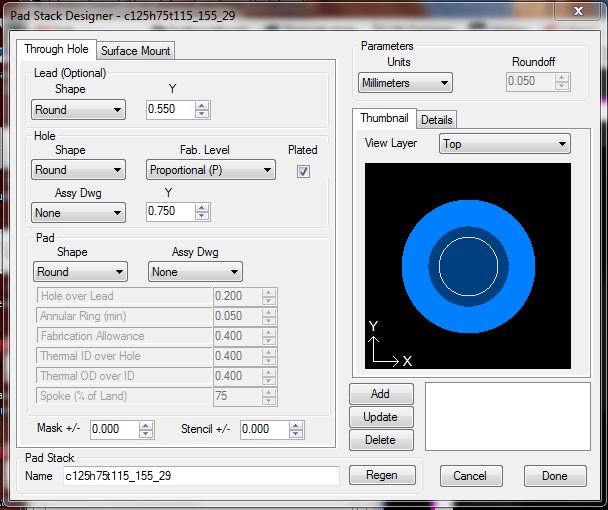The height and width of the screenshot is (510, 608).
Task: Increase Lead Y value with up arrow
Action: (202, 106)
